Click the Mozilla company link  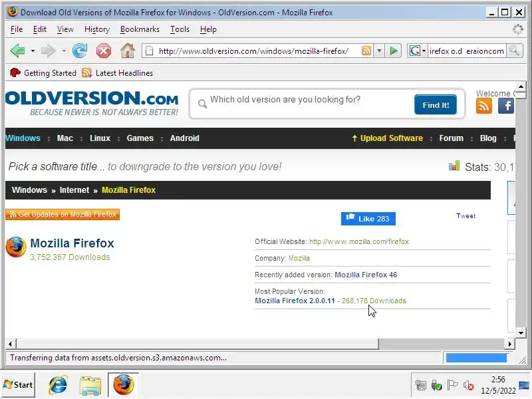[299, 258]
